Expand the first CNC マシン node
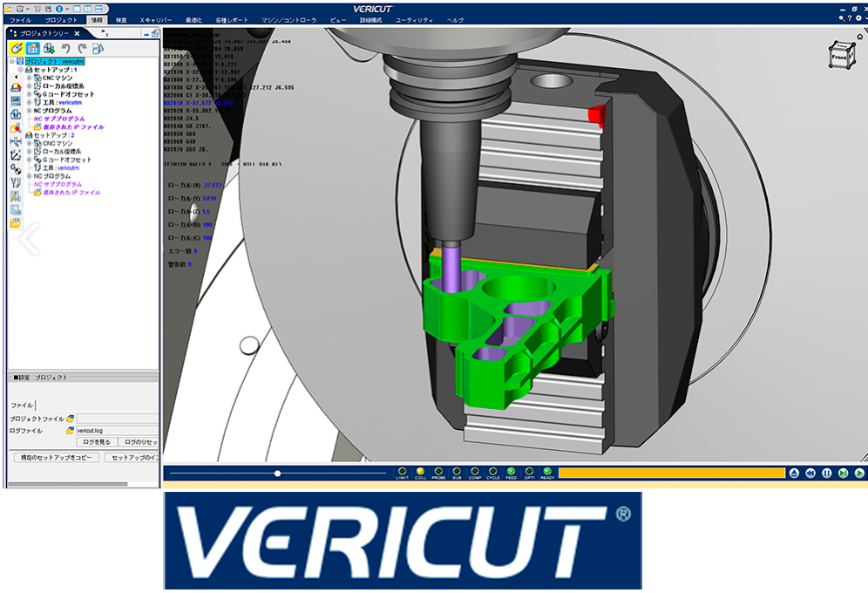The image size is (868, 593). click(30, 78)
